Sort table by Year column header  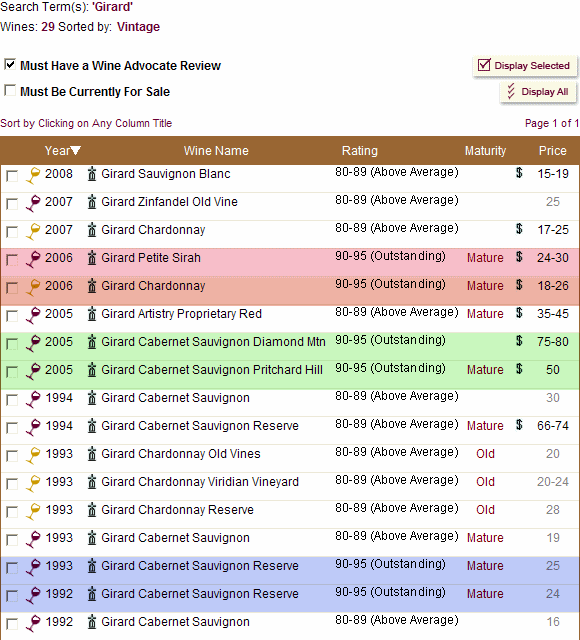tap(58, 151)
